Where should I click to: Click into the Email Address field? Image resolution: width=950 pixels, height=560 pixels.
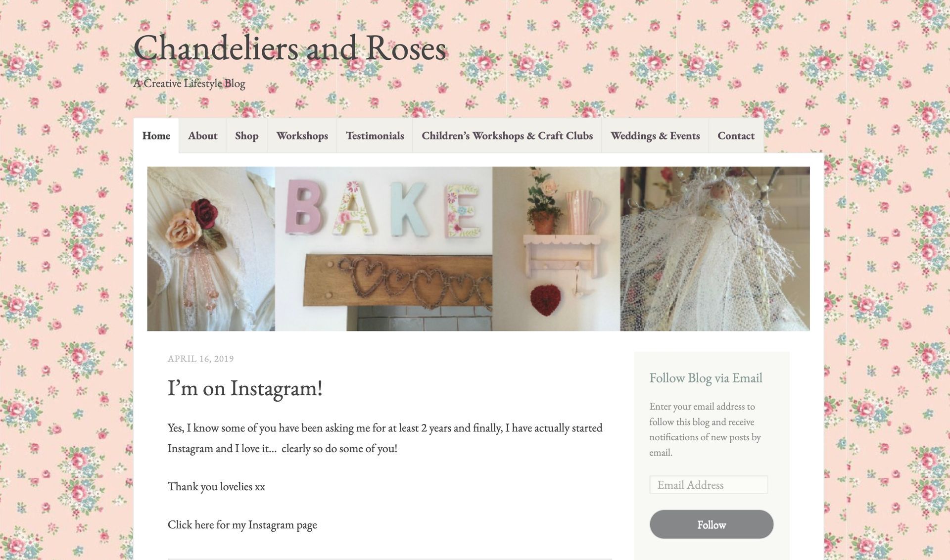point(709,485)
